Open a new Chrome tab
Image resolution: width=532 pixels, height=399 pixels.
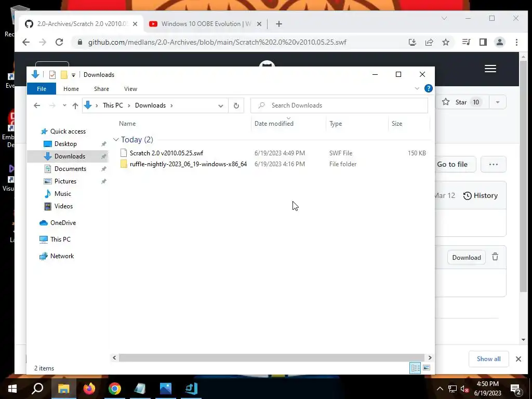click(x=279, y=24)
